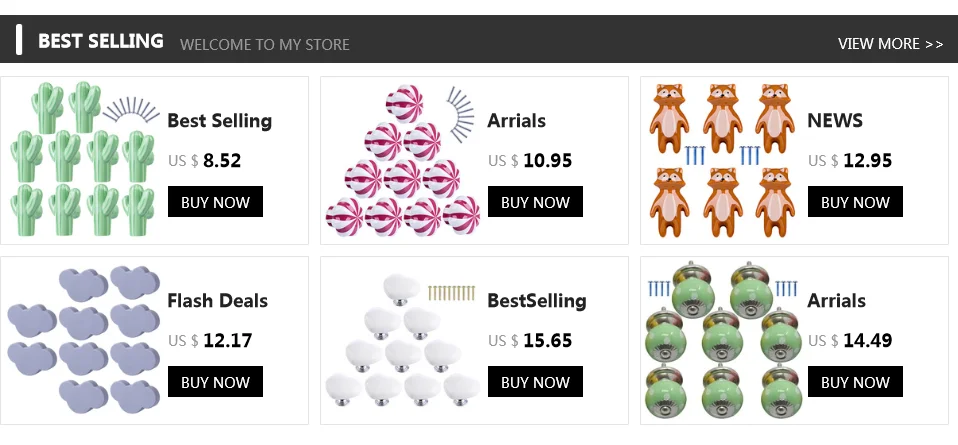Open the NEWS product title

(835, 120)
